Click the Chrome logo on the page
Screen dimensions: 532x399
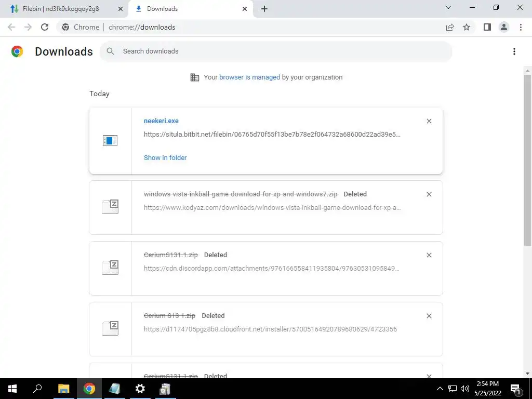pos(17,51)
